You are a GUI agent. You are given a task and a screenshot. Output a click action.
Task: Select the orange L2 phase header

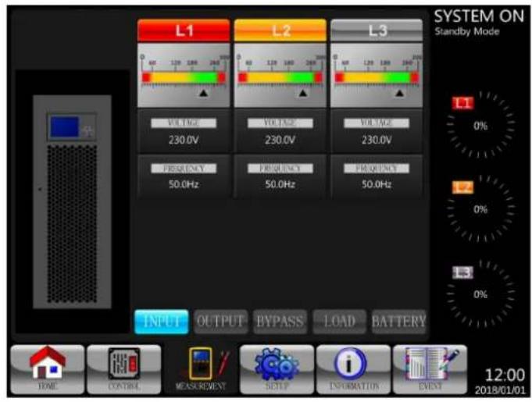pyautogui.click(x=280, y=30)
